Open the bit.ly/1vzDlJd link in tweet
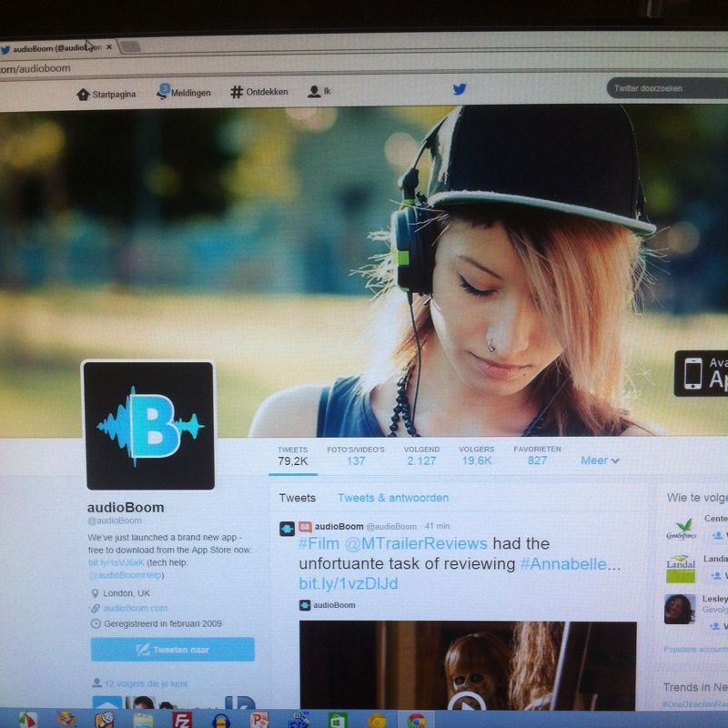Viewport: 728px width, 728px height. pyautogui.click(x=348, y=583)
